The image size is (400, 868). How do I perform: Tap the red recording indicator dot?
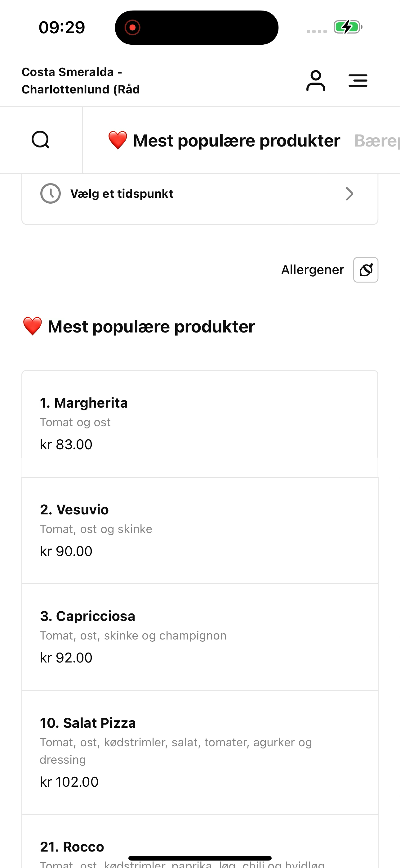[x=132, y=27]
